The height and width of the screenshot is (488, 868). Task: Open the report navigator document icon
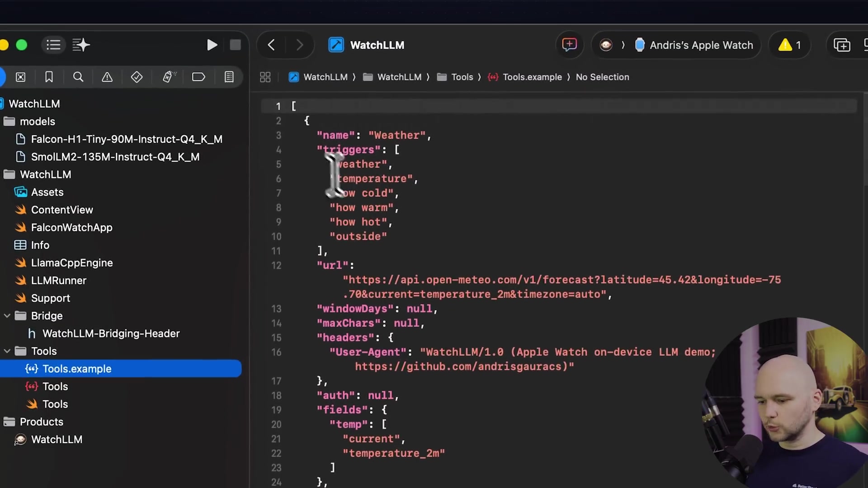point(229,77)
